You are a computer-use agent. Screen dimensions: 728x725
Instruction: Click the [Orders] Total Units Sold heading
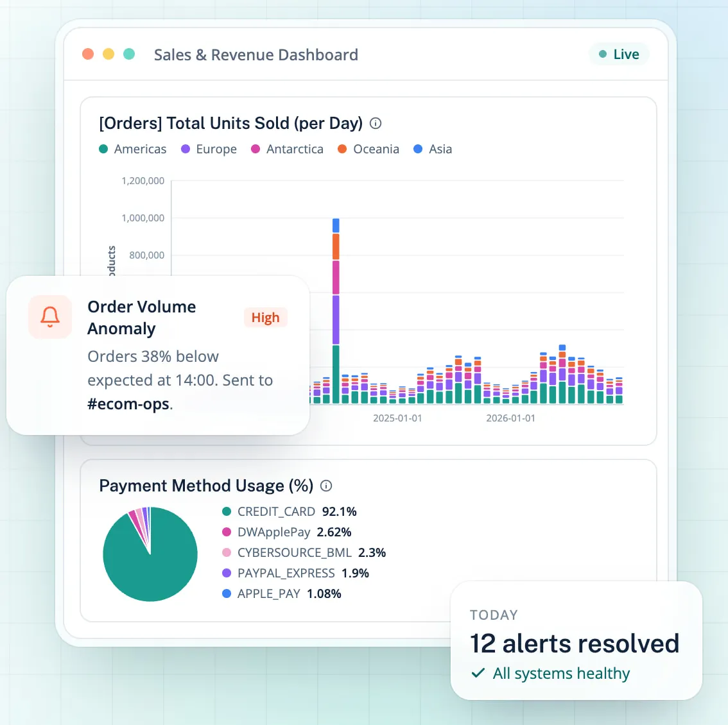230,123
